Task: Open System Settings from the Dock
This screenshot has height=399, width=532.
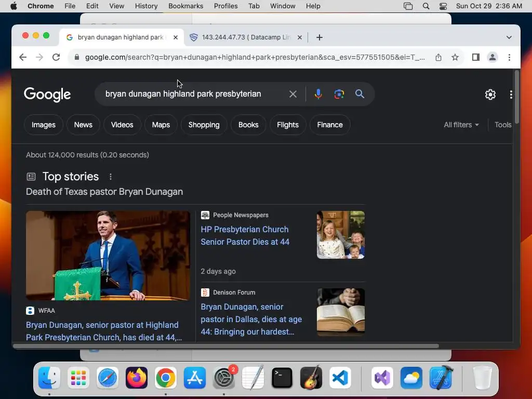Action: click(x=224, y=377)
